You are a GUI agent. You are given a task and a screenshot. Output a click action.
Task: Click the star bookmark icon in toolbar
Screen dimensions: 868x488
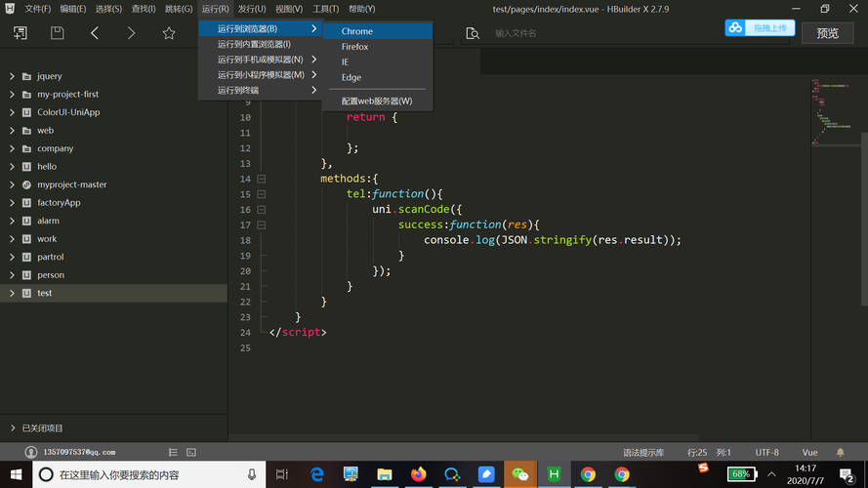coord(169,33)
